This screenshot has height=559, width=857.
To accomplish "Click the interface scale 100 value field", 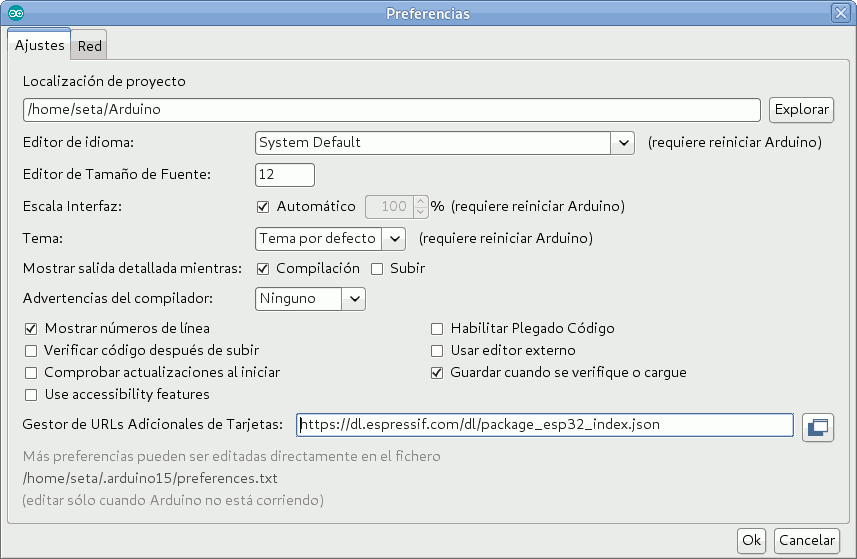I will (x=389, y=207).
